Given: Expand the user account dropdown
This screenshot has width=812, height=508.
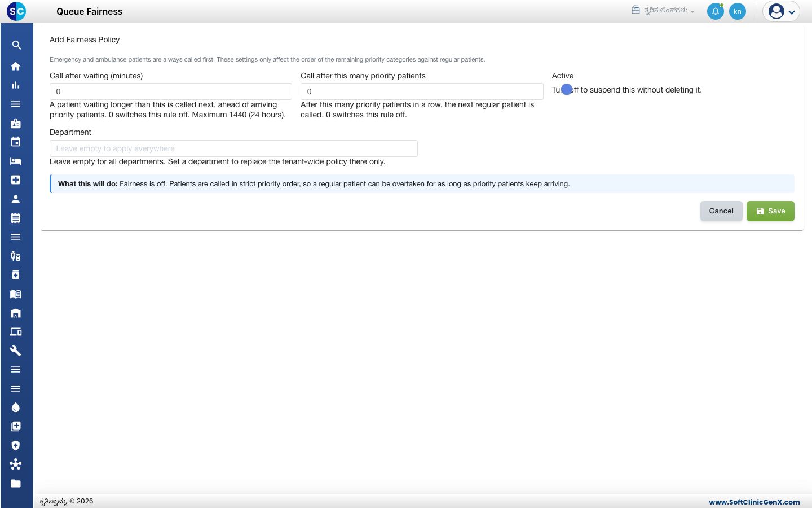Looking at the screenshot, I should tap(782, 11).
